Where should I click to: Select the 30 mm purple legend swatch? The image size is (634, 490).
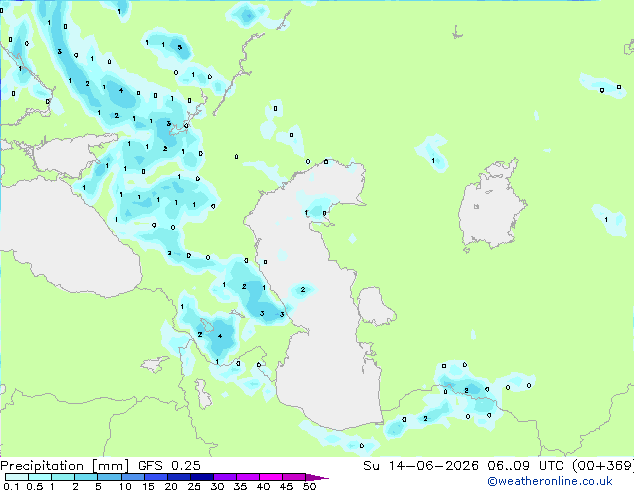point(225,477)
